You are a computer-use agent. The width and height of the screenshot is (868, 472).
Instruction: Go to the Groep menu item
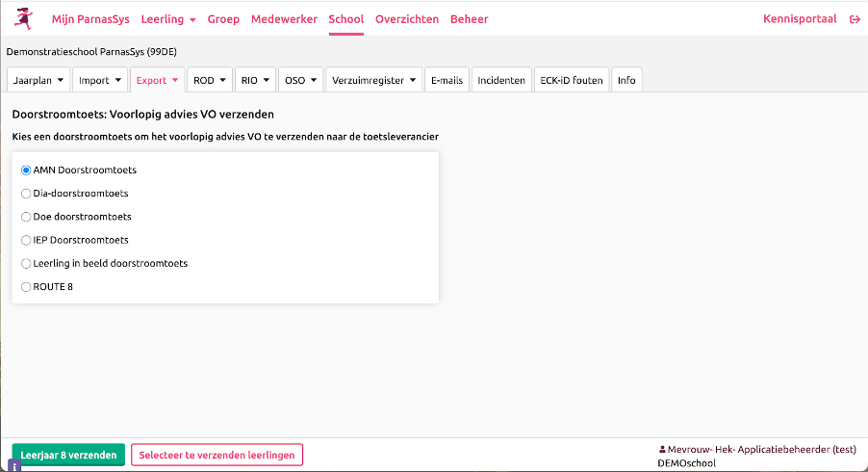click(x=223, y=19)
